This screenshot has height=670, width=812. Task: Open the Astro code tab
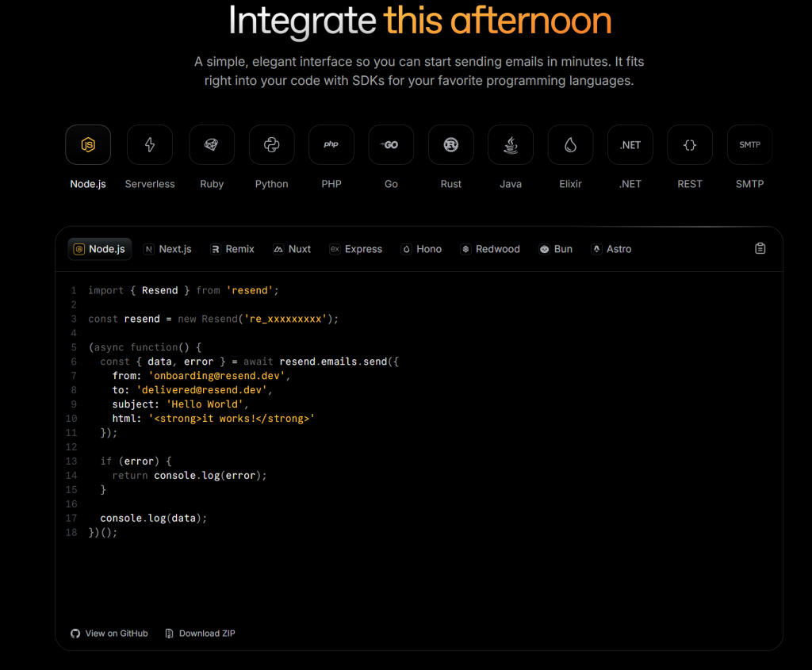click(x=611, y=249)
